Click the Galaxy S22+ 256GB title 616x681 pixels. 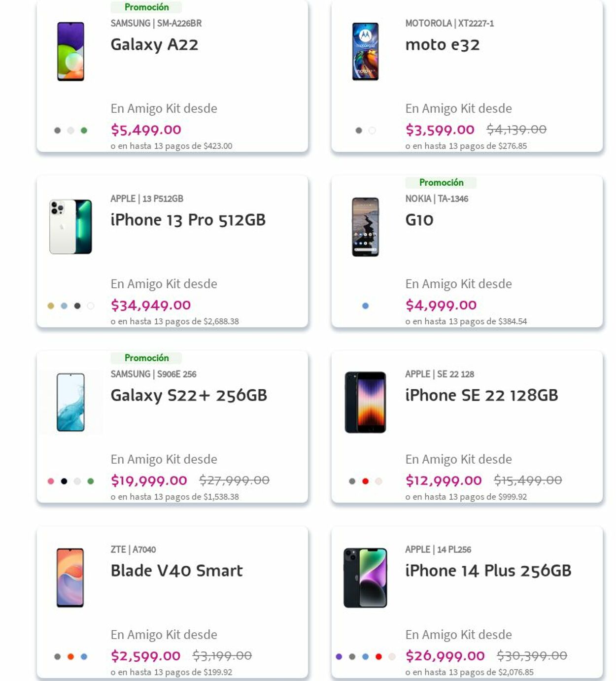tap(189, 396)
